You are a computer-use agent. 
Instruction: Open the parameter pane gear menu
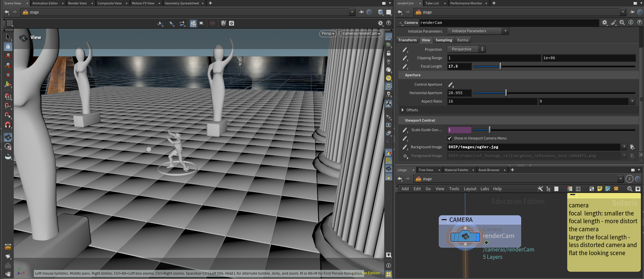604,23
